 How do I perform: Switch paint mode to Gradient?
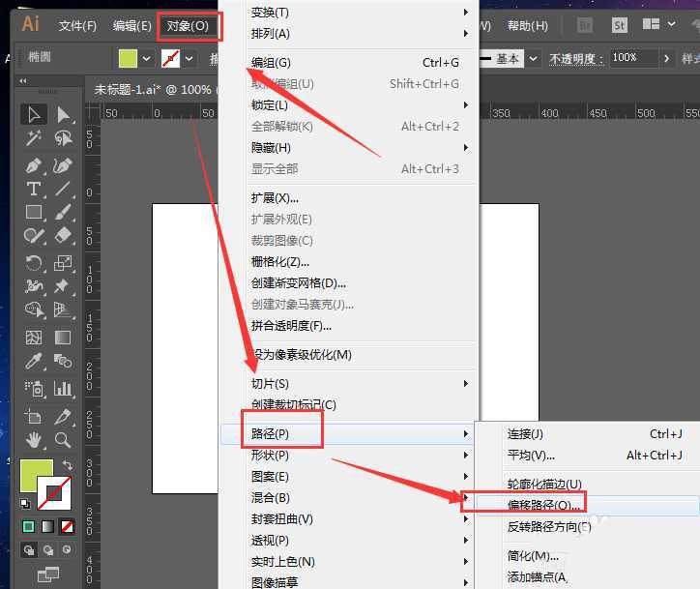click(x=47, y=527)
